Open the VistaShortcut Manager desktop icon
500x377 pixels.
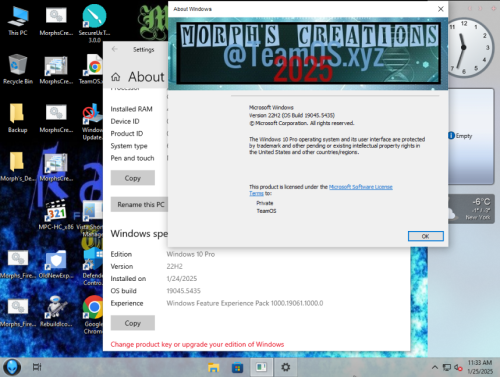(91, 218)
